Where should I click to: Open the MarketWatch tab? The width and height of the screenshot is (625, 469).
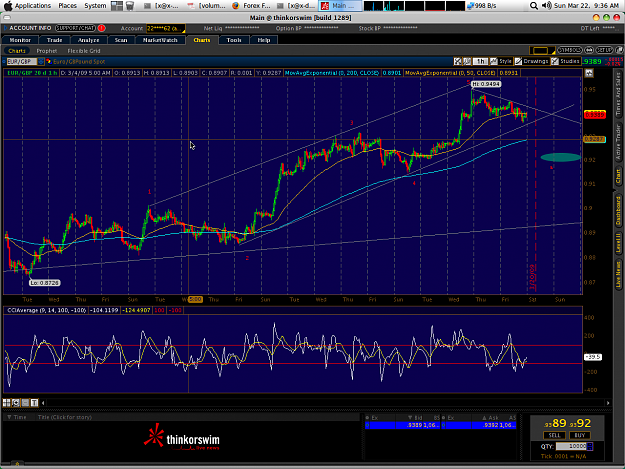pyautogui.click(x=160, y=40)
